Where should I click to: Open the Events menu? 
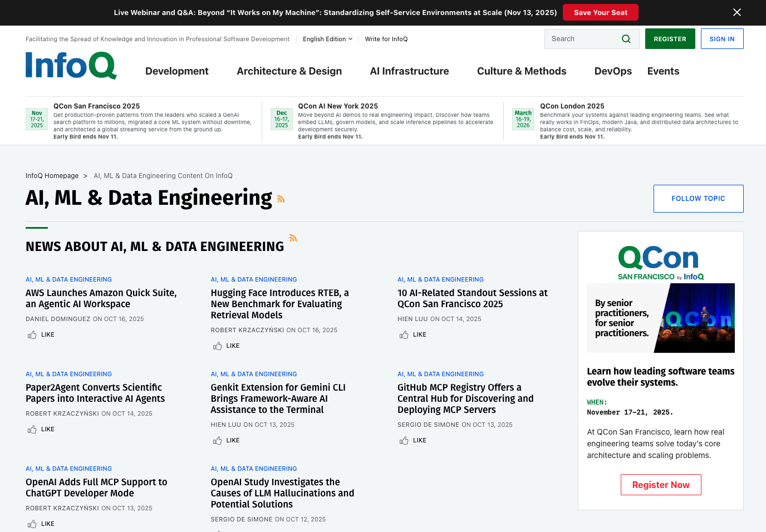(664, 71)
